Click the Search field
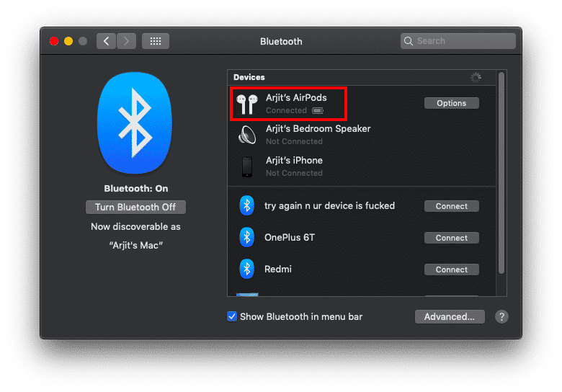 pyautogui.click(x=458, y=41)
